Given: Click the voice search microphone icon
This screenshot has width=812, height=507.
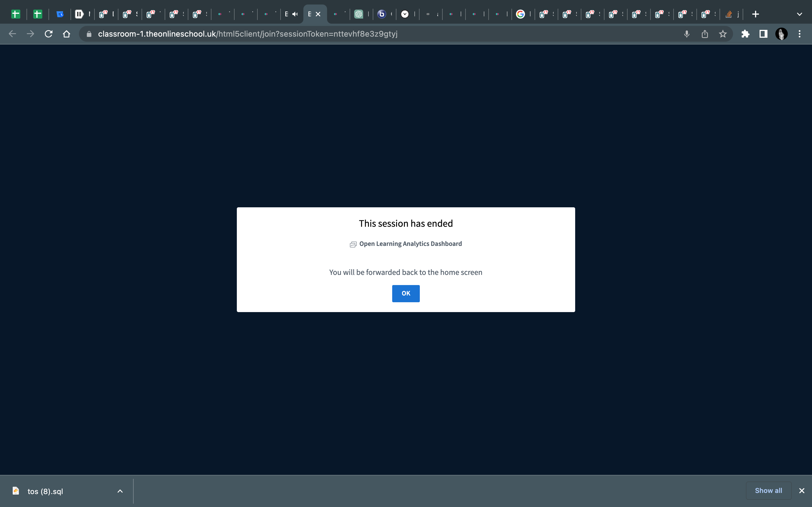Looking at the screenshot, I should [x=686, y=34].
